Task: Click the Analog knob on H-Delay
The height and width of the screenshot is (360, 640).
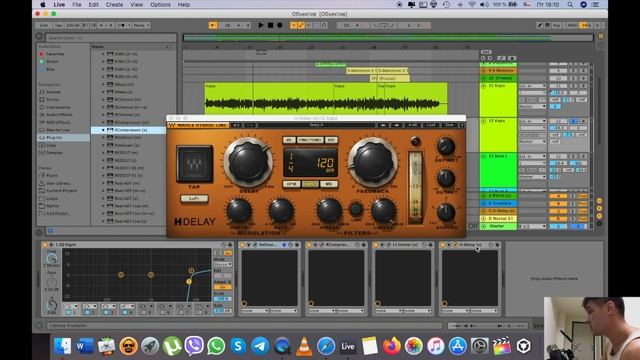Action: click(x=446, y=212)
